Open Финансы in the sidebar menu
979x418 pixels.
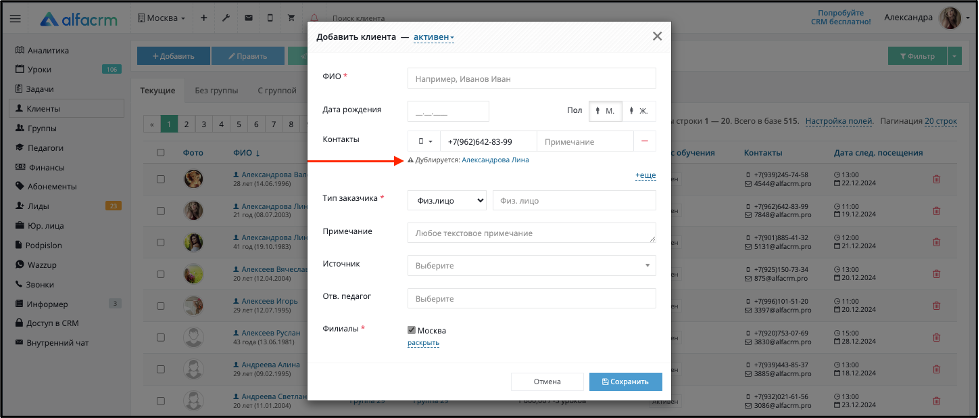[x=46, y=167]
